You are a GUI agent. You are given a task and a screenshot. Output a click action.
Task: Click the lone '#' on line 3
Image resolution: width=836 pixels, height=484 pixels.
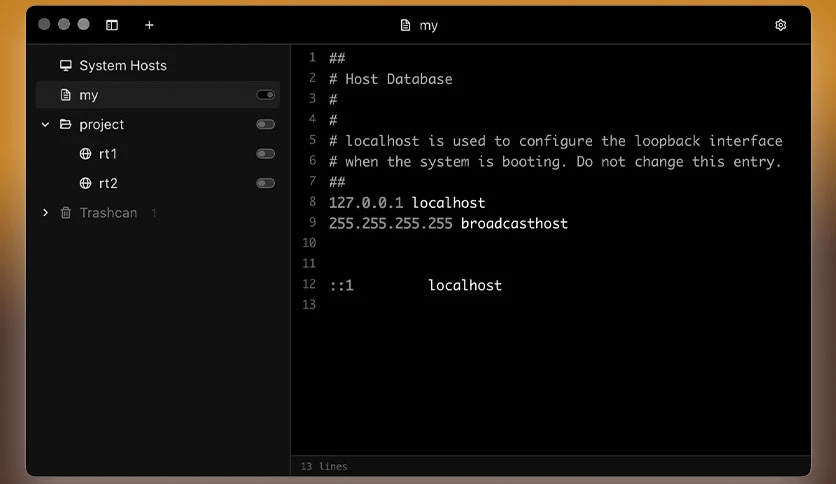pos(333,100)
